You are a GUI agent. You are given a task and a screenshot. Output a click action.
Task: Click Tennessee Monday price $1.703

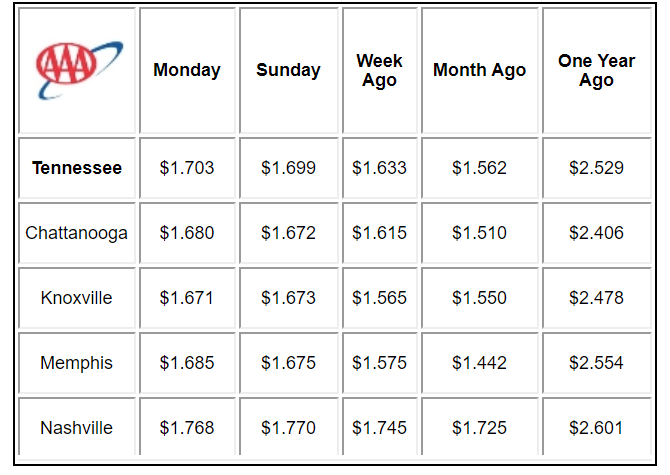[187, 168]
